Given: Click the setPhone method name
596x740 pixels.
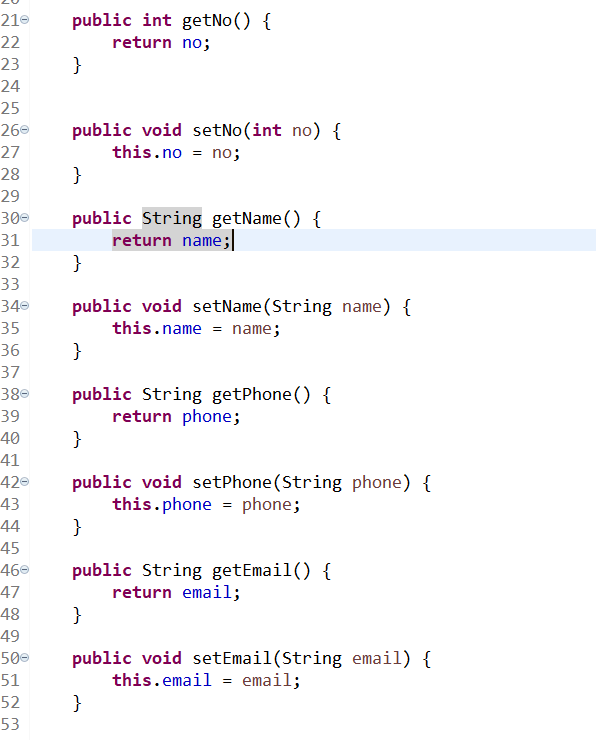Looking at the screenshot, I should pyautogui.click(x=232, y=483).
